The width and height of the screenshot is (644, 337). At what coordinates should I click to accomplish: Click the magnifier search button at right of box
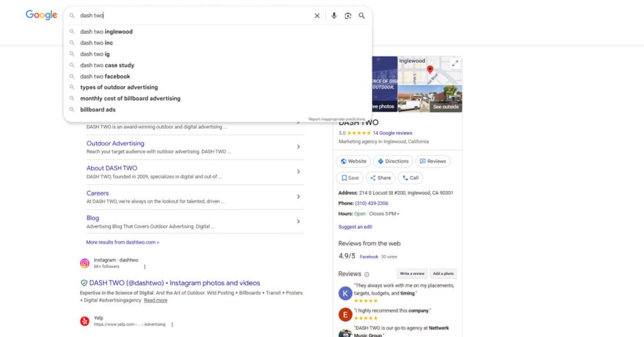tap(362, 16)
